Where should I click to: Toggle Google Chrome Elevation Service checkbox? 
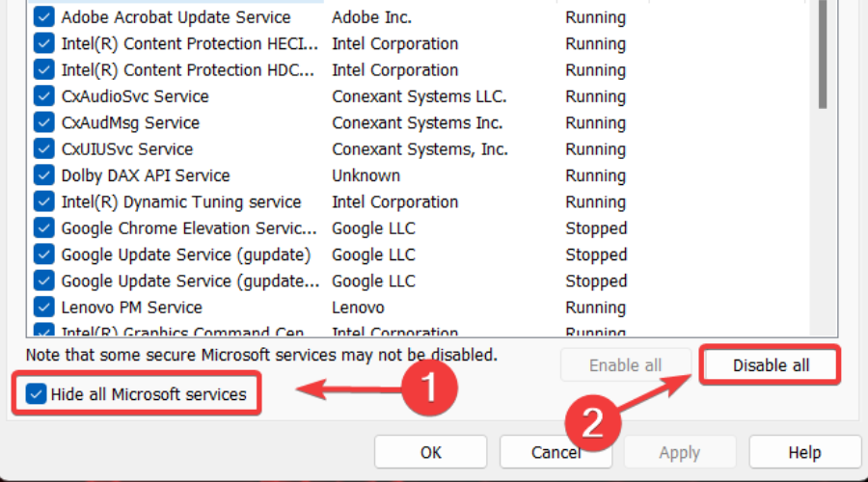43,228
